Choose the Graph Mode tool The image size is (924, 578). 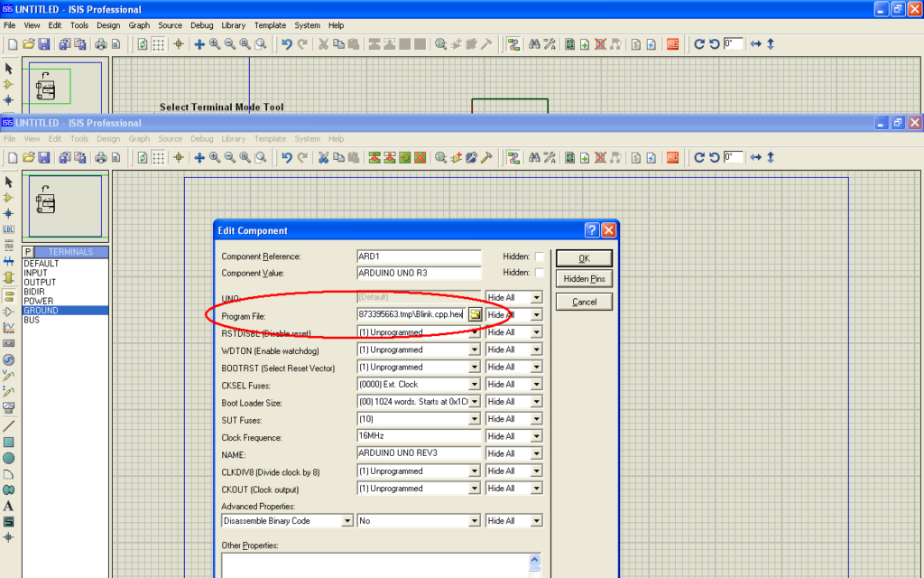[x=8, y=327]
